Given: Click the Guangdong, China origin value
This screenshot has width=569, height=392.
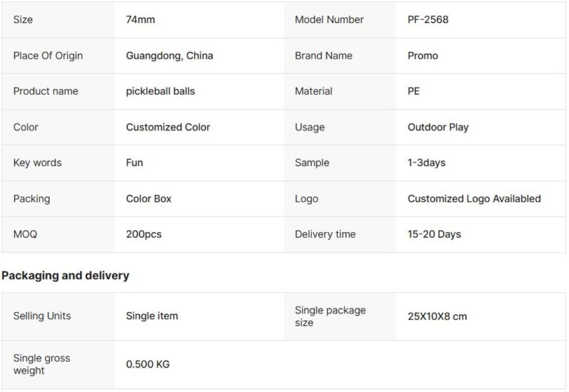Looking at the screenshot, I should click(170, 56).
